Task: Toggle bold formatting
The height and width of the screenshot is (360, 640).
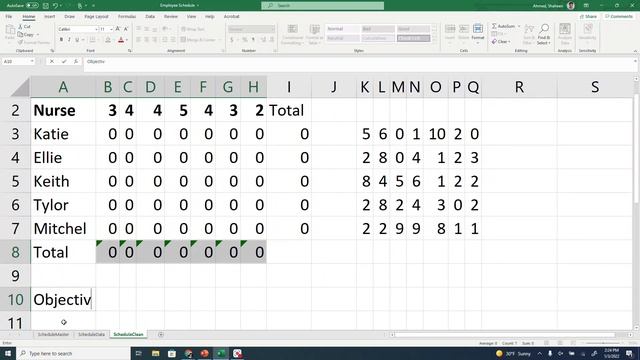Action: [61, 40]
